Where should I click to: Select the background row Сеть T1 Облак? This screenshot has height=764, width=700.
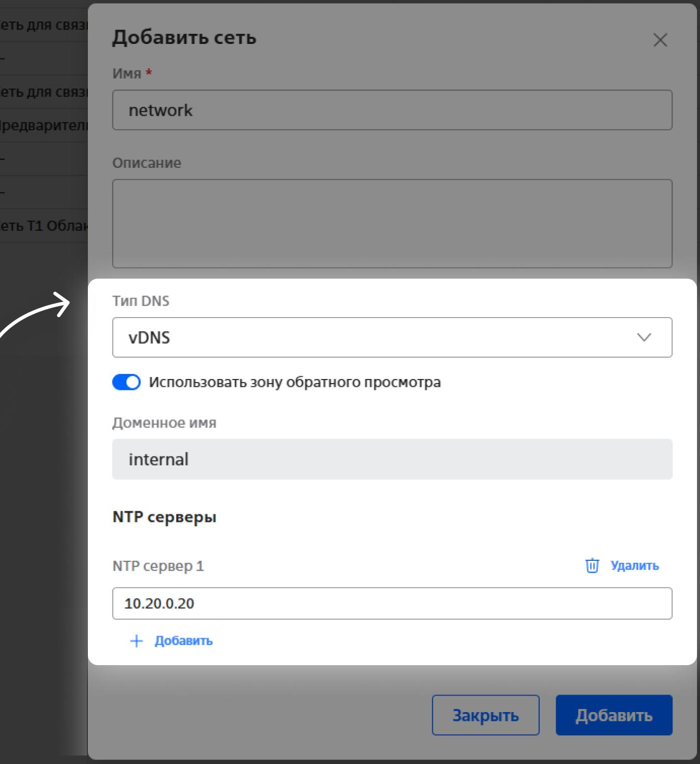[44, 226]
